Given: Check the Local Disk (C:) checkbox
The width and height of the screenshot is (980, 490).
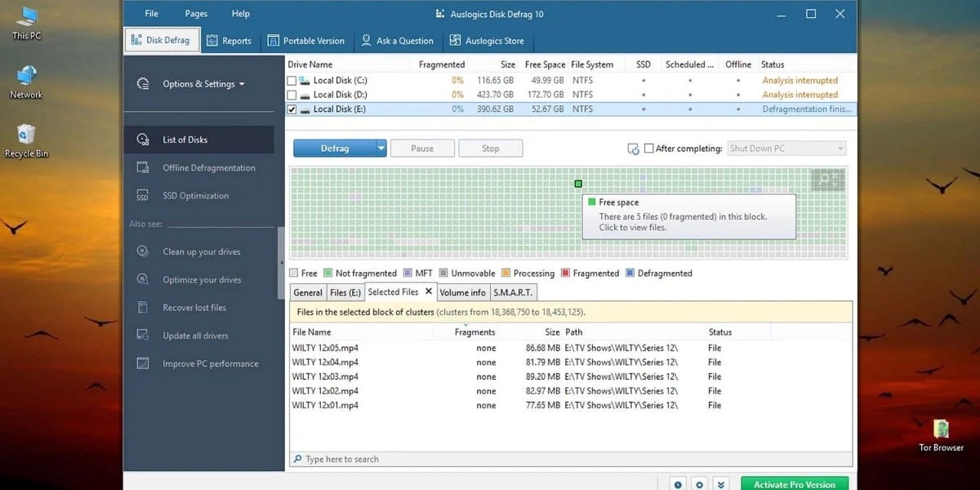Looking at the screenshot, I should coord(292,81).
